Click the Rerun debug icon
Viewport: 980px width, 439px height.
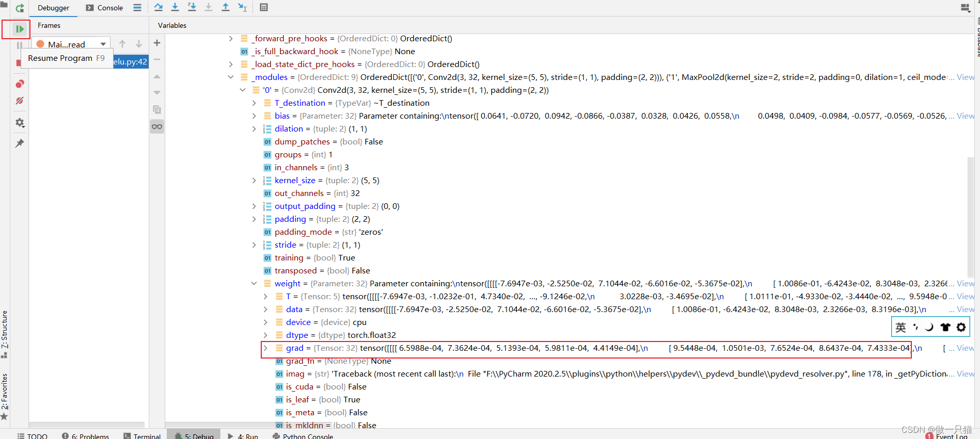tap(20, 8)
